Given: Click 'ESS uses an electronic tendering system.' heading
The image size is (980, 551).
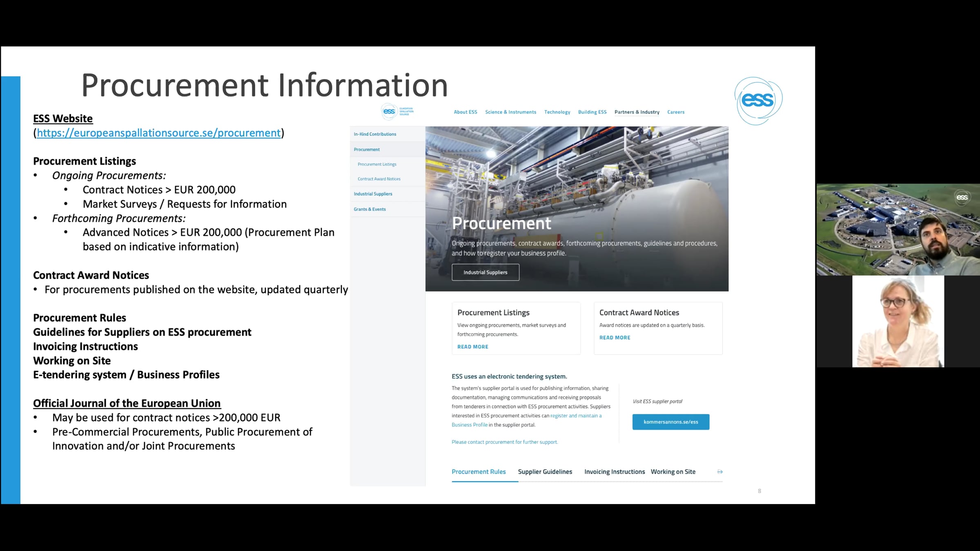Looking at the screenshot, I should (509, 376).
